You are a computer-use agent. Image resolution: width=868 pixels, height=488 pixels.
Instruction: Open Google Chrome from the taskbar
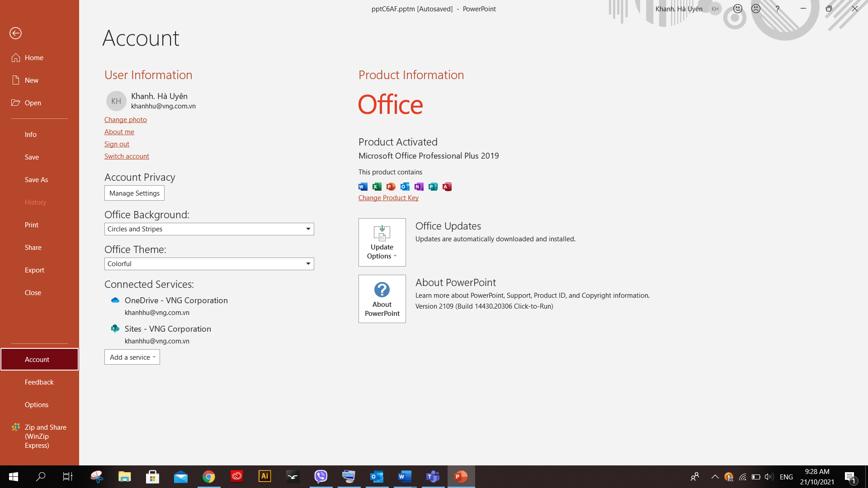click(209, 477)
